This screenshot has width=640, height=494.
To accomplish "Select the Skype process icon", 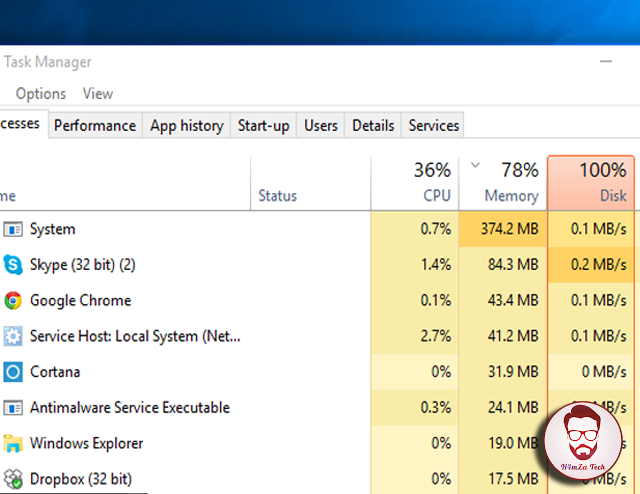I will pos(13,265).
